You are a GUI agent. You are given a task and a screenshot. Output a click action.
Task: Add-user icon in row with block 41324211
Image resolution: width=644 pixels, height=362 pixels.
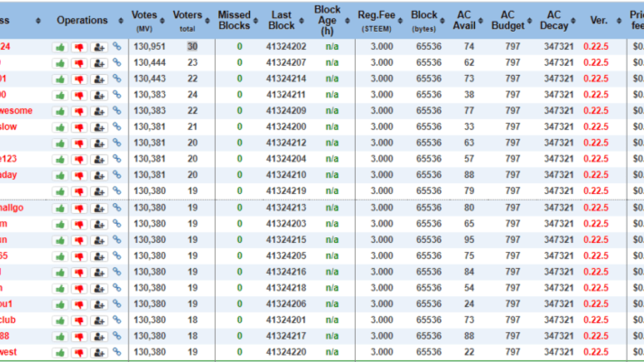coord(99,96)
